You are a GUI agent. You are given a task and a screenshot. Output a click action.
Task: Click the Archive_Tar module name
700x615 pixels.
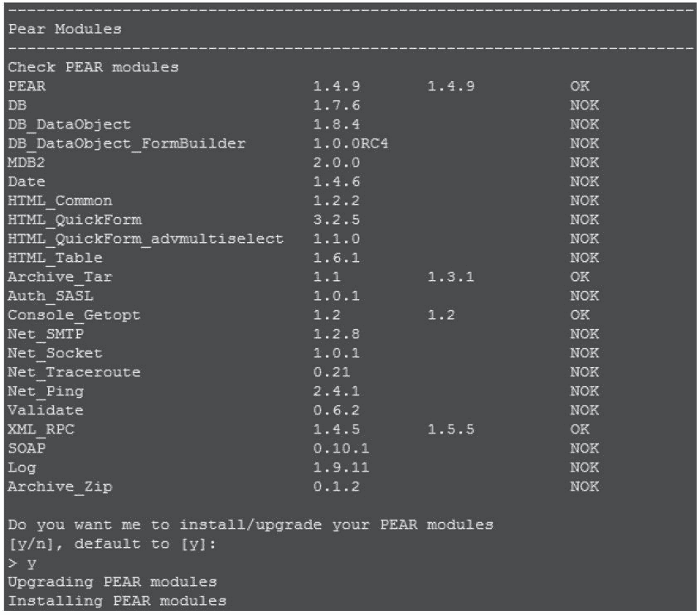59,277
